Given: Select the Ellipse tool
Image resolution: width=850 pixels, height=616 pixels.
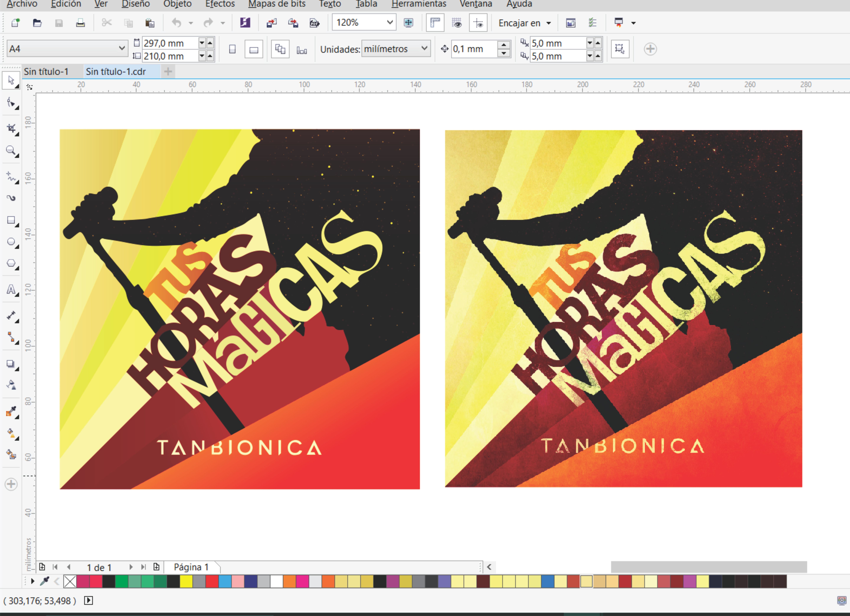Looking at the screenshot, I should (11, 242).
